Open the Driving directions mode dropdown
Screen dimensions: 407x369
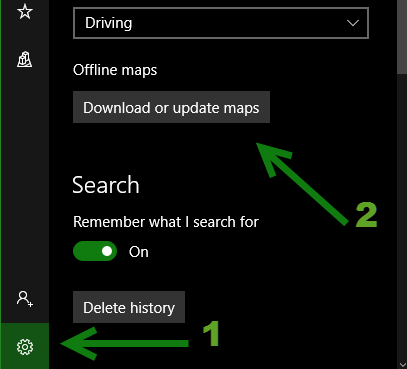pyautogui.click(x=221, y=23)
